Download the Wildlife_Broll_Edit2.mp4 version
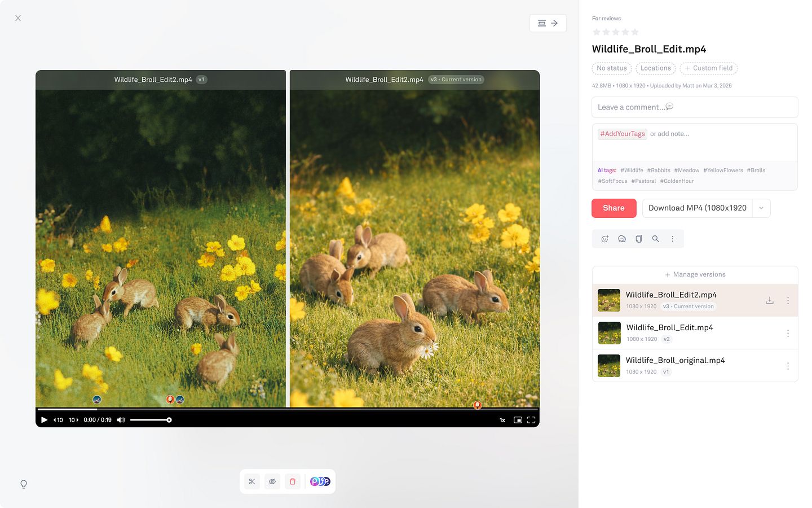This screenshot has height=508, width=812. 769,300
